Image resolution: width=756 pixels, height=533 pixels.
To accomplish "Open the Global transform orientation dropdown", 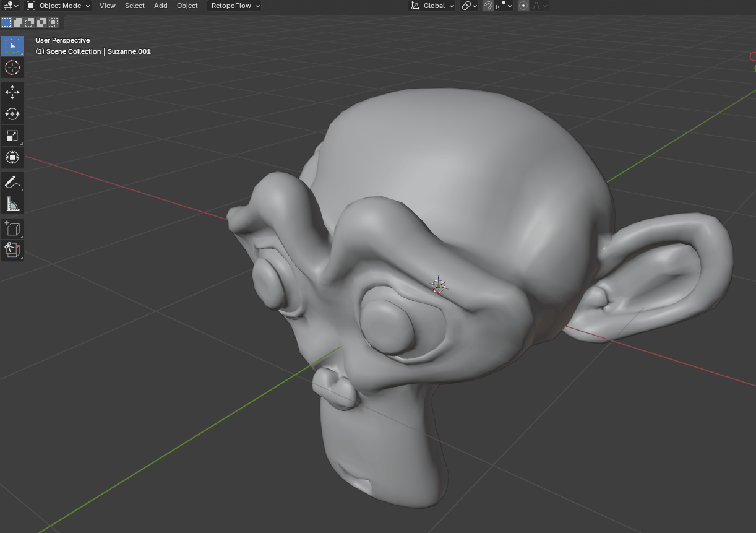I will tap(432, 6).
